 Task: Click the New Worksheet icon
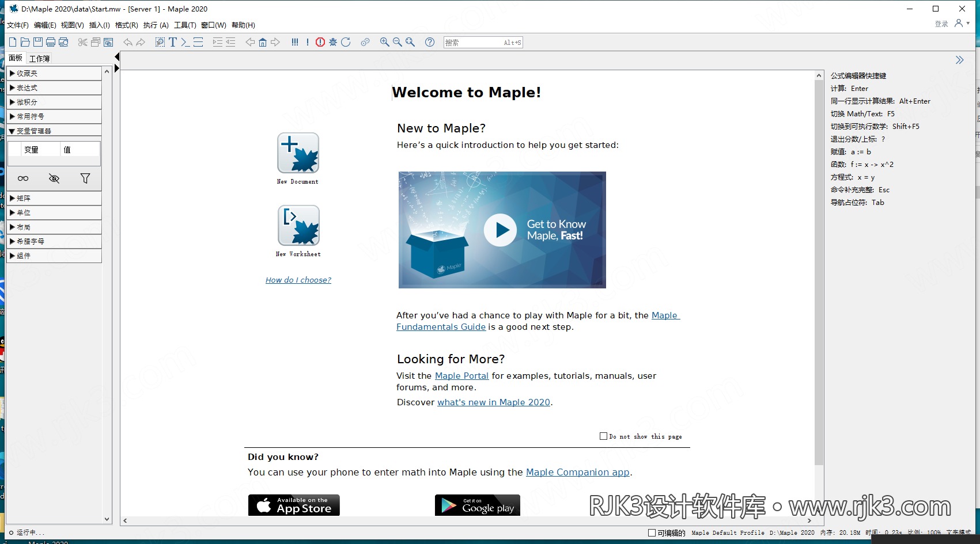[298, 226]
